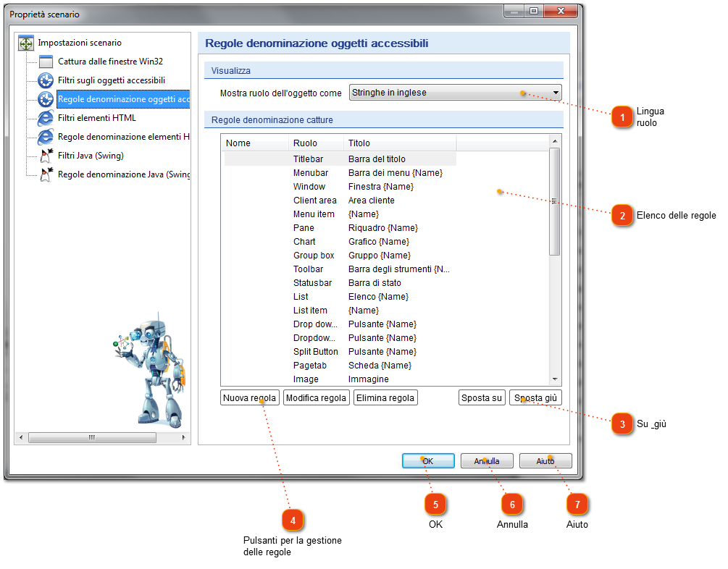Image resolution: width=728 pixels, height=569 pixels.
Task: Select the Elenco {Name} List rule
Action: pyautogui.click(x=340, y=297)
